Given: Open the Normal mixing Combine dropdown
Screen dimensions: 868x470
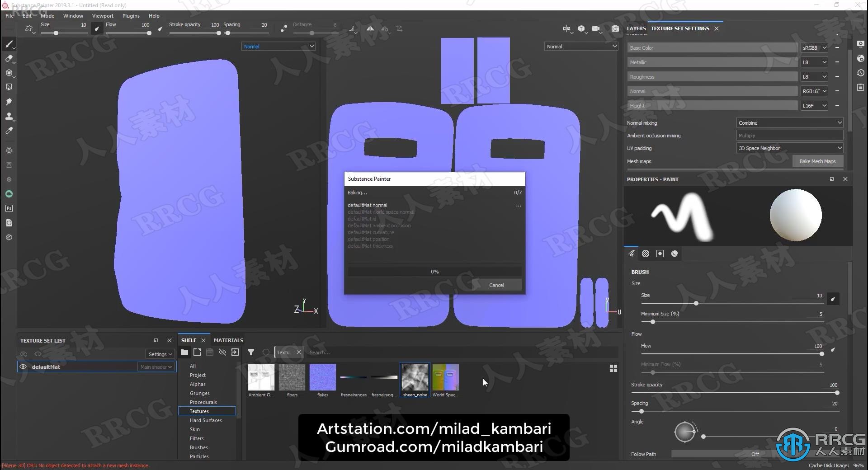Looking at the screenshot, I should tap(790, 122).
